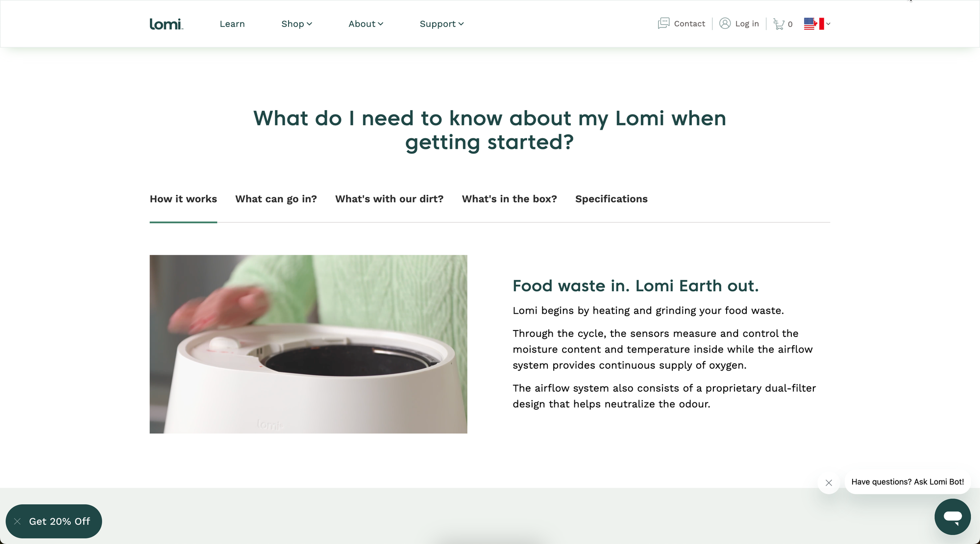Open the What's in the box? tab

pos(509,199)
